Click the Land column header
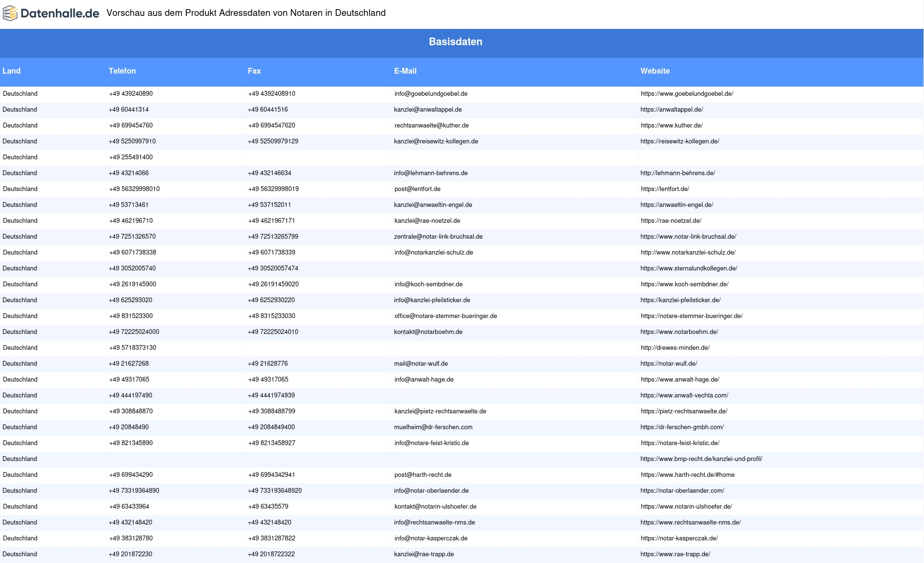This screenshot has width=924, height=563. (12, 71)
